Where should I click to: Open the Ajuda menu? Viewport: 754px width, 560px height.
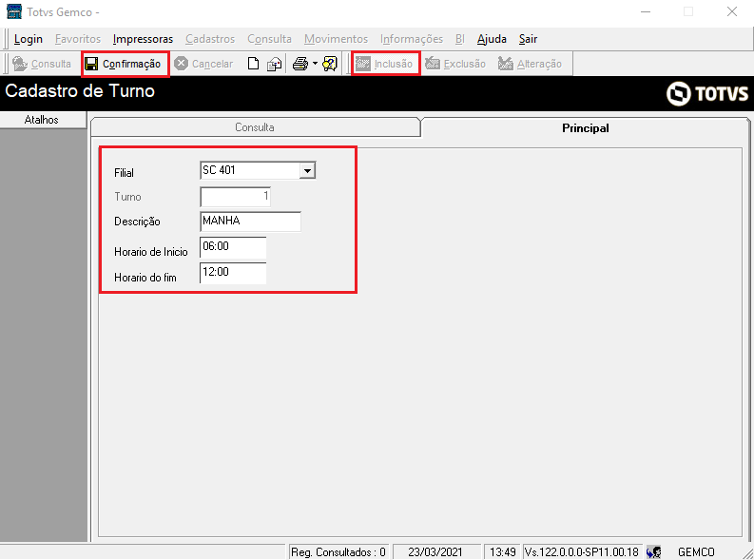(492, 39)
